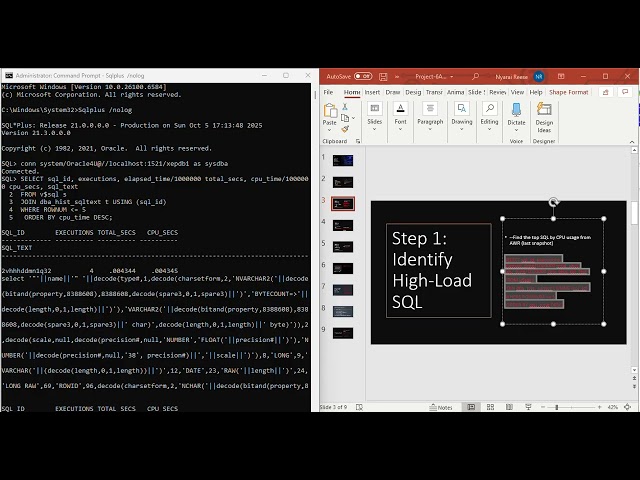
Task: Select slide 9 thumbnail
Action: pos(343,333)
